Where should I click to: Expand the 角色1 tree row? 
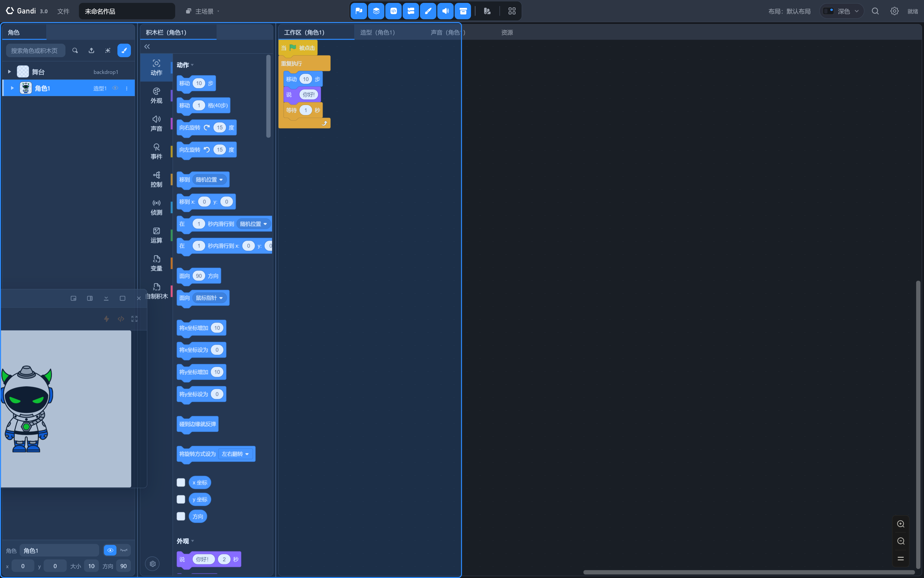pos(12,88)
